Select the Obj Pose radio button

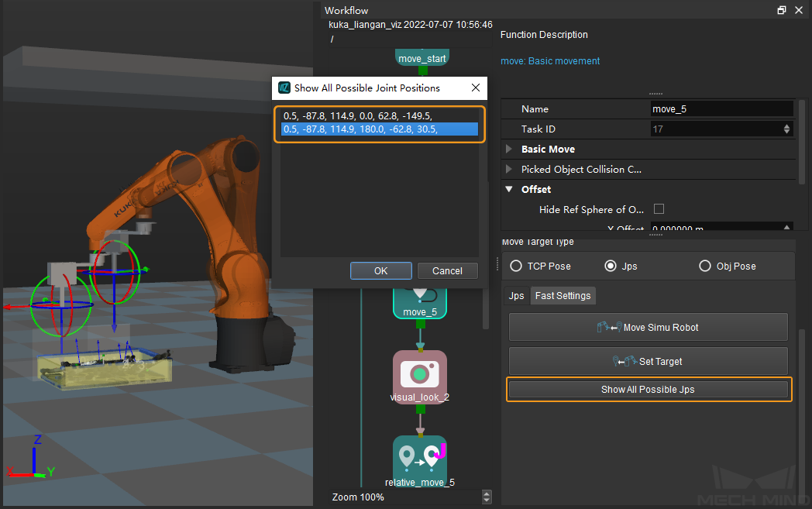click(x=705, y=267)
